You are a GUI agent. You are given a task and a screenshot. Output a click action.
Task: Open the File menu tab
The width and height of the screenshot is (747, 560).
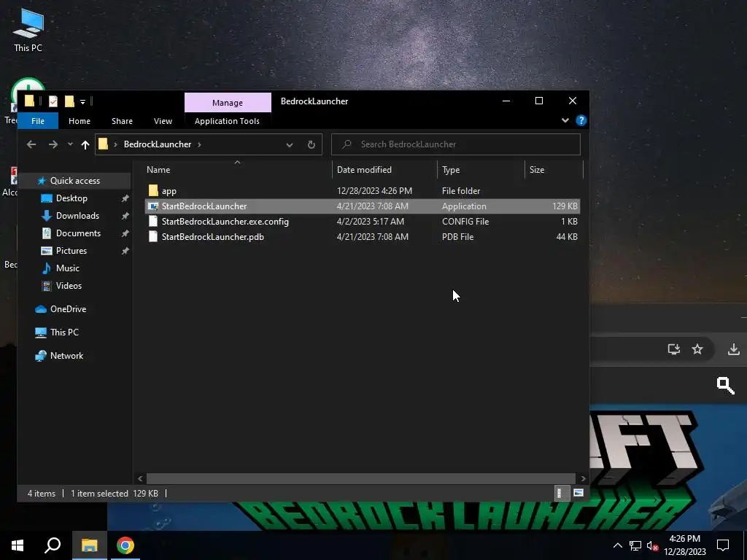(38, 121)
